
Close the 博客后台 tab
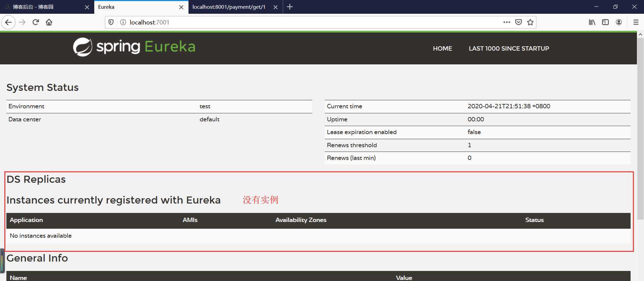click(87, 7)
